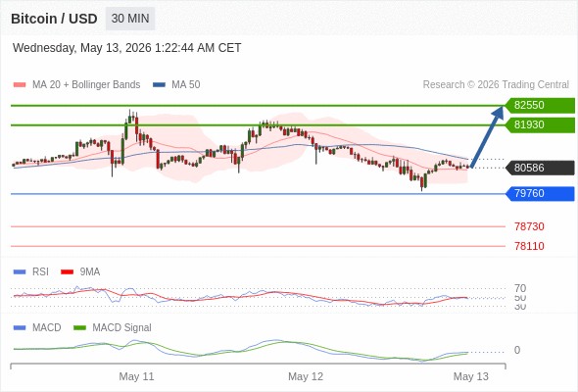Click the RSI 70 level label

click(x=520, y=288)
